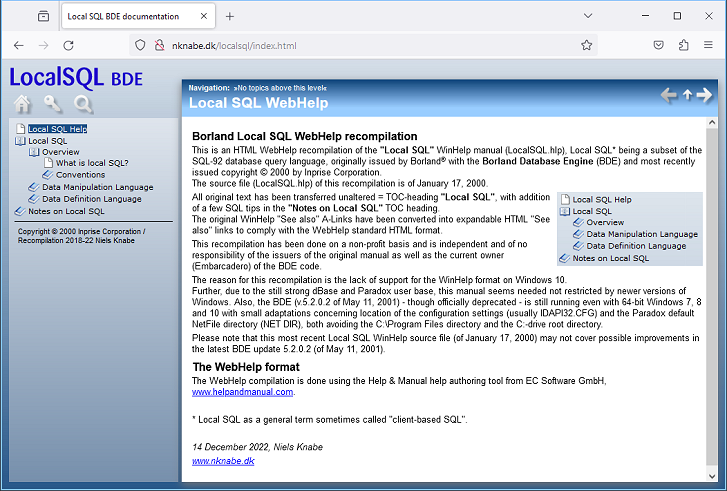Open search via the magnifying glass icon
Viewport: 727px width, 491px height.
tap(83, 104)
